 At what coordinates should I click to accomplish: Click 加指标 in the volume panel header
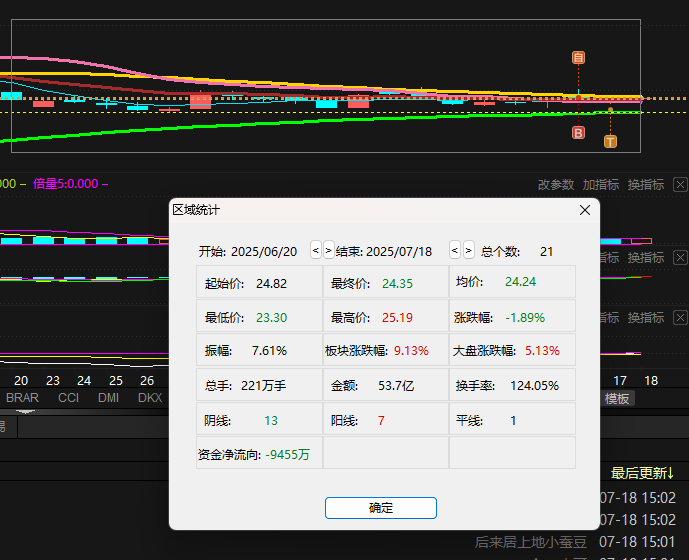(601, 185)
